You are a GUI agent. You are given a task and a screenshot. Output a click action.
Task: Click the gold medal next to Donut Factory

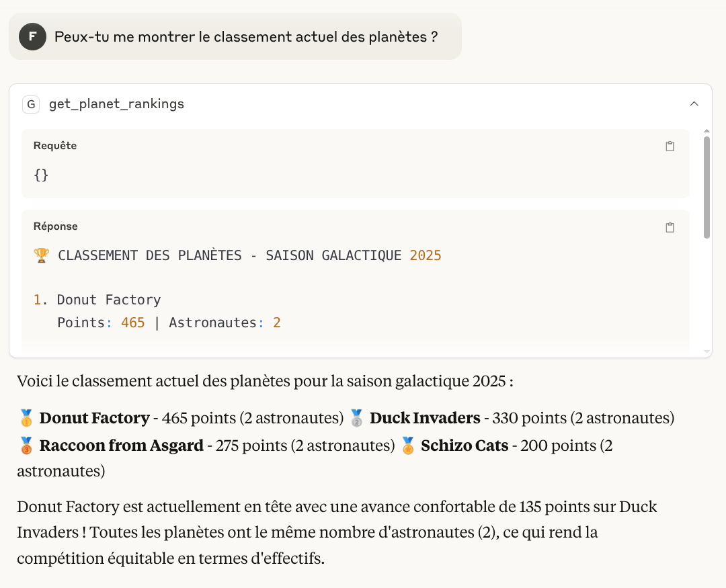25,417
